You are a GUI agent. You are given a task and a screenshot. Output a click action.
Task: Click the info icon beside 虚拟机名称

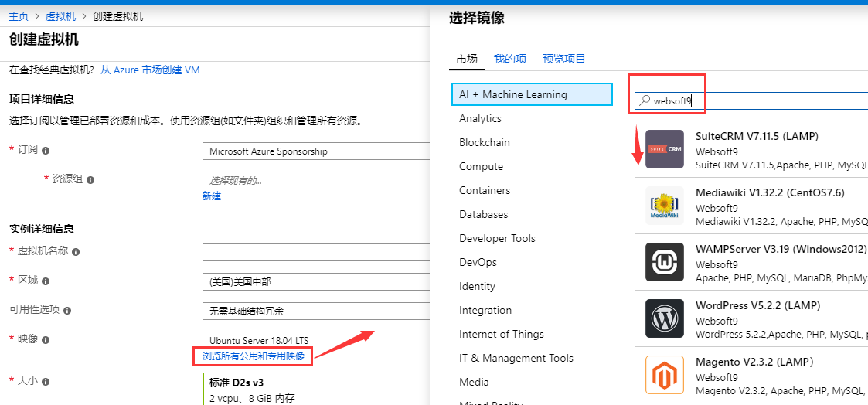[x=76, y=252]
